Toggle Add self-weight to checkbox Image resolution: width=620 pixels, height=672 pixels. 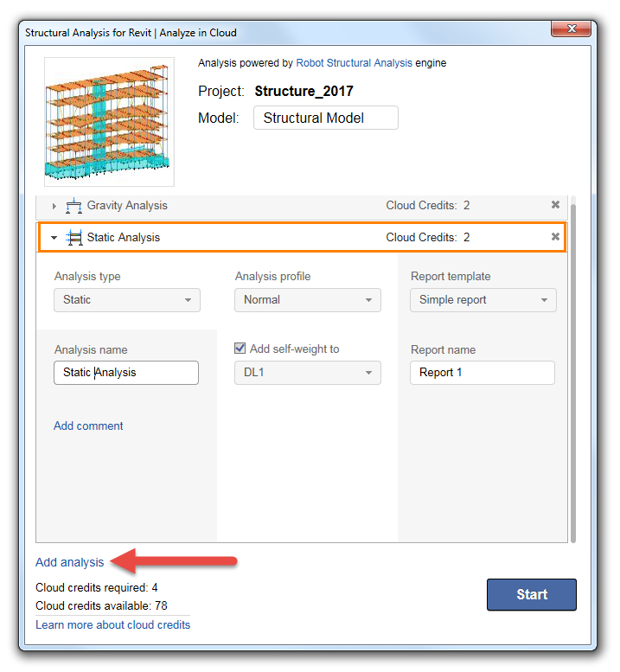[240, 349]
